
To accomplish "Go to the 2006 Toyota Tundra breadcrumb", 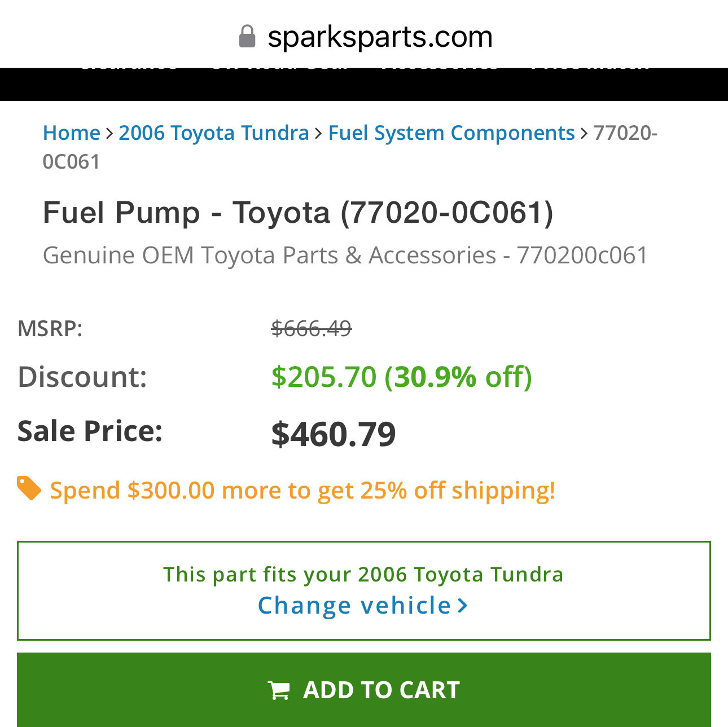I will click(x=214, y=133).
